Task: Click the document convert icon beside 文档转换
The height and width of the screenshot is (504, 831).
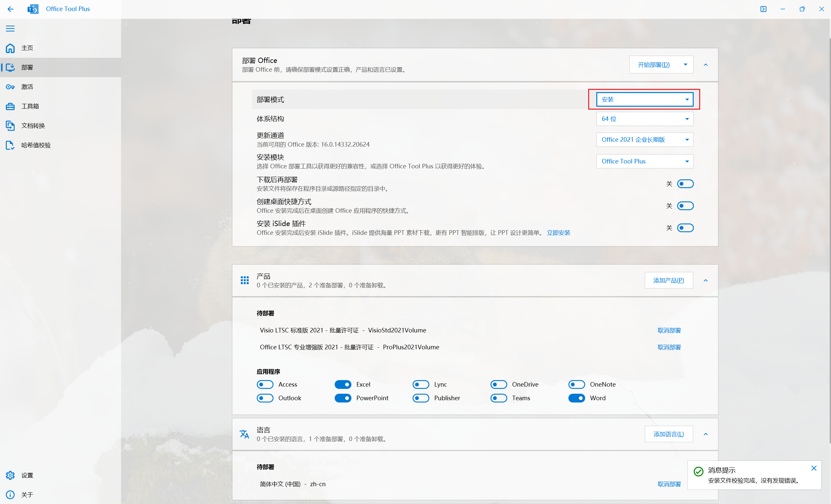Action: pyautogui.click(x=10, y=126)
